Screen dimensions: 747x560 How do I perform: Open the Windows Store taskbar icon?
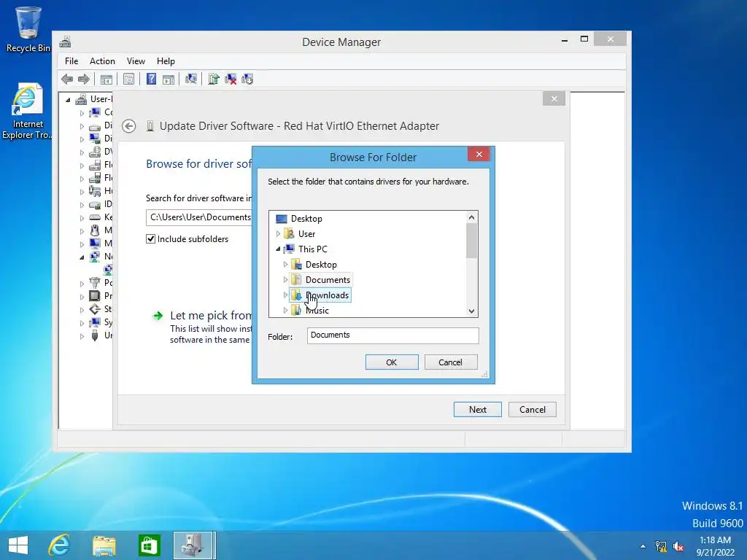(149, 545)
